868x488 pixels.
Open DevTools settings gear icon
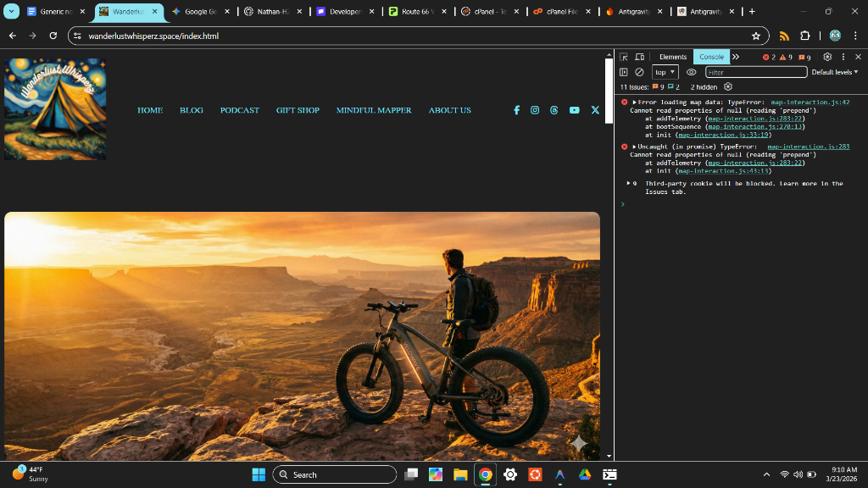click(827, 57)
